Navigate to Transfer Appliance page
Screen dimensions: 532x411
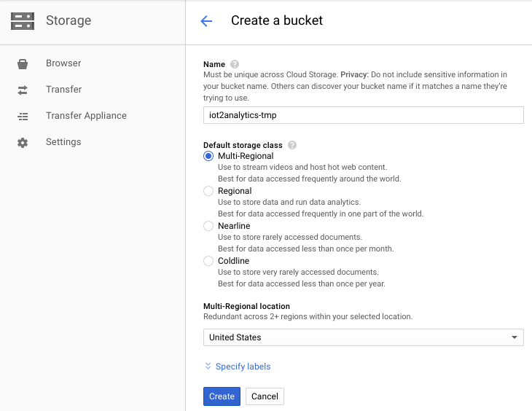[x=86, y=116]
